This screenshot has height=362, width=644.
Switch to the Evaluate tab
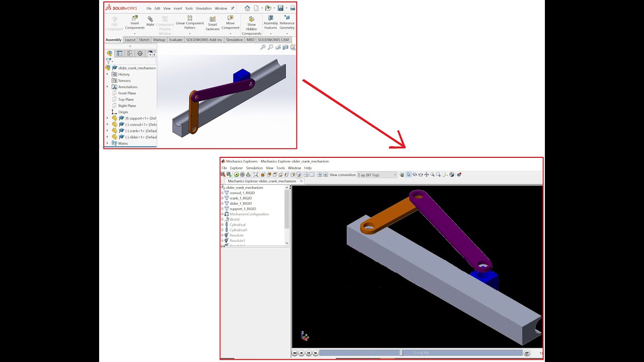coord(176,40)
